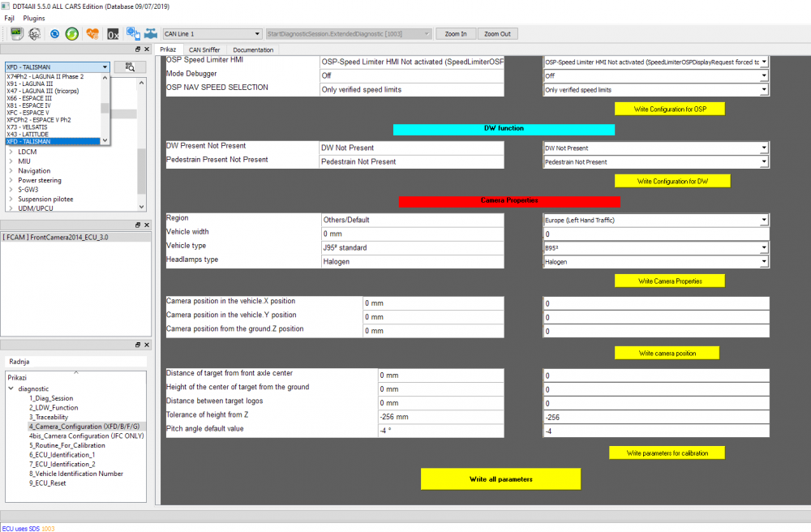This screenshot has height=532, width=811.
Task: Close the Radnja panel
Action: pos(147,345)
